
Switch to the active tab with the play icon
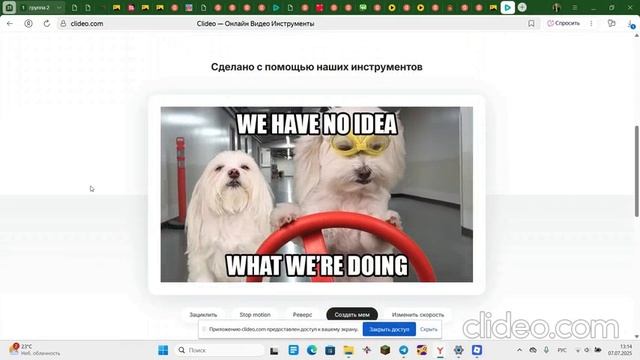[507, 7]
